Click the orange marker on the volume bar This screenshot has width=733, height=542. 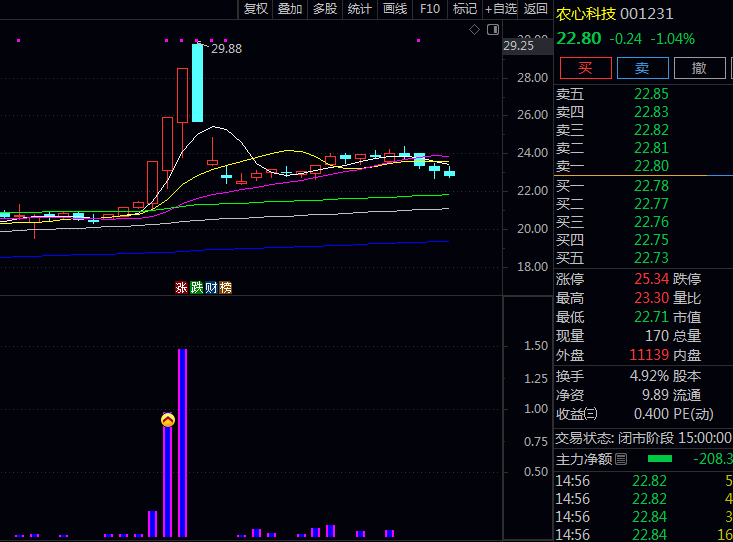click(x=168, y=420)
